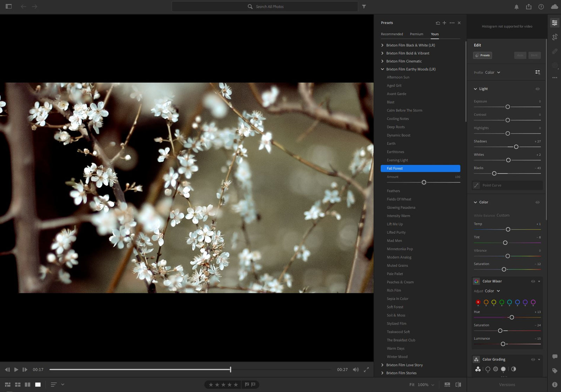The image size is (561, 392).
Task: Toggle the Color Mixer panel preview eye
Action: click(533, 281)
